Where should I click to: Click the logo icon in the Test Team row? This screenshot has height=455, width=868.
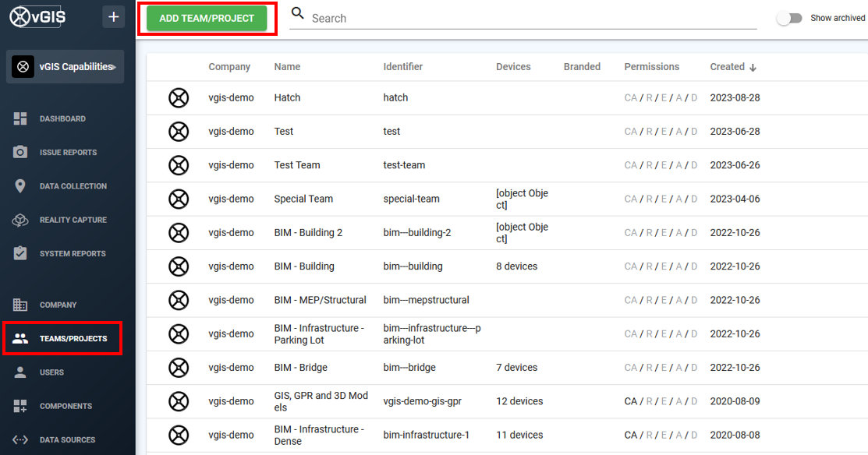point(179,165)
